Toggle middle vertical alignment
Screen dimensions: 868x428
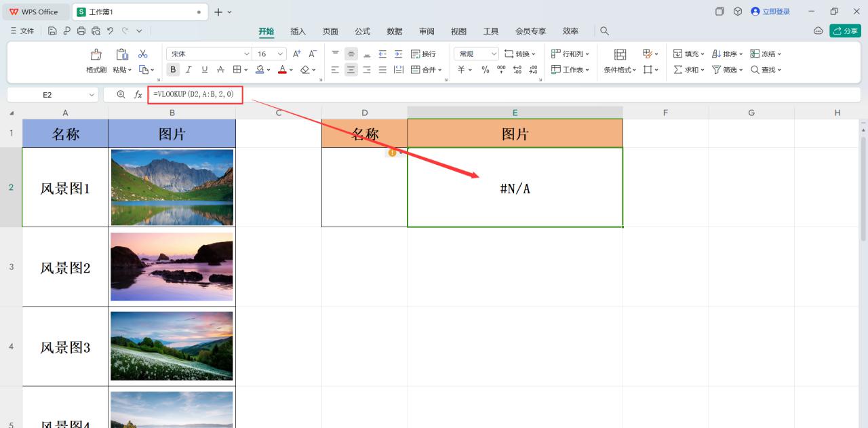(x=351, y=54)
